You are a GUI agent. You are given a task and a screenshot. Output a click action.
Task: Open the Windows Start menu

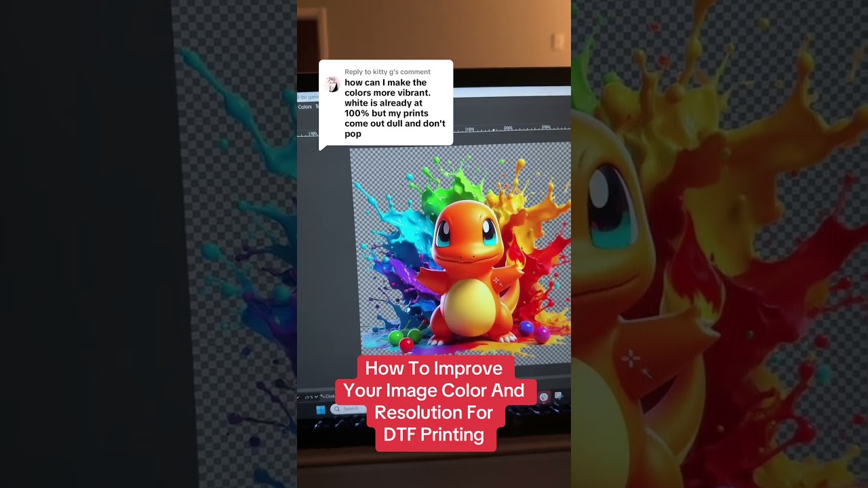coord(321,409)
